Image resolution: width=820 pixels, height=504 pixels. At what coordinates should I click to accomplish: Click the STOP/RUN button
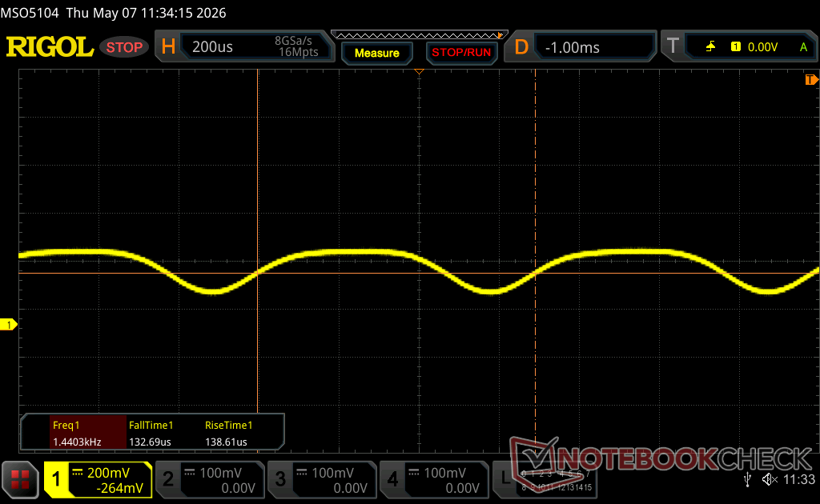461,53
